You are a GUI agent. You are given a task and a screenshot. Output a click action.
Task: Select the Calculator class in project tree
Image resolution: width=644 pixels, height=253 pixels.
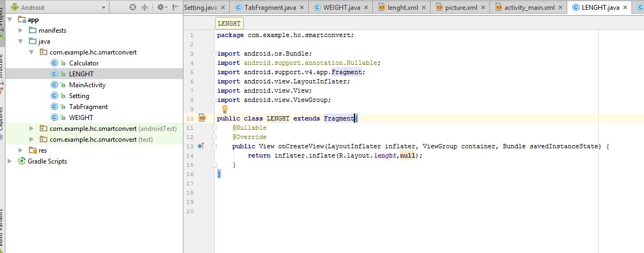(x=83, y=63)
